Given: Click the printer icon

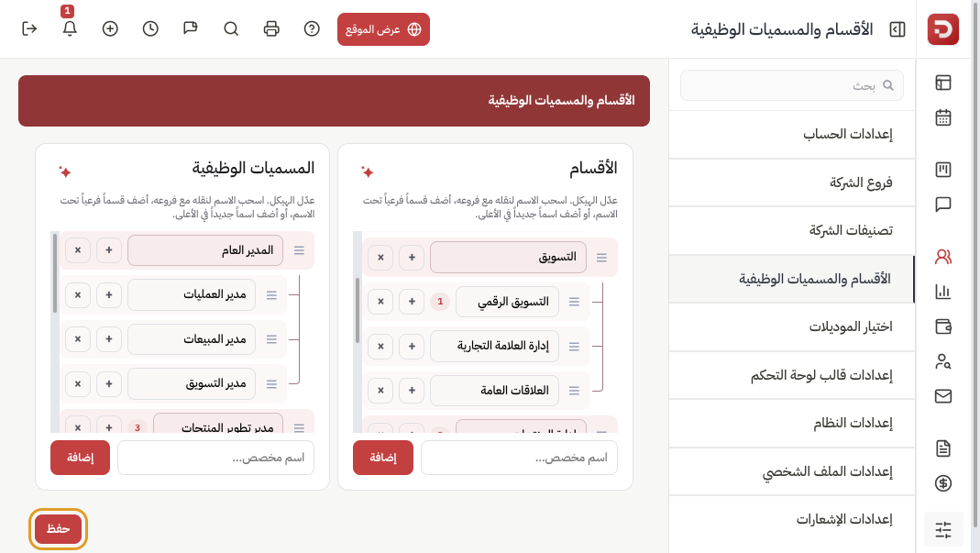Looking at the screenshot, I should pos(271,28).
